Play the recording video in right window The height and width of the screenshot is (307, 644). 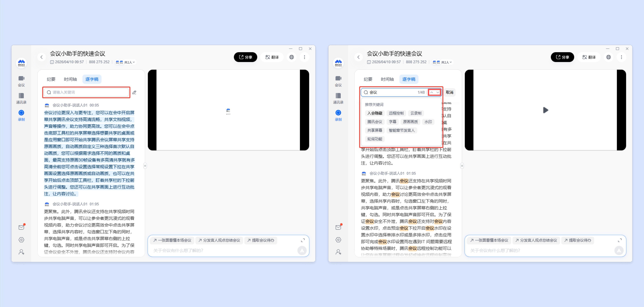pos(545,110)
